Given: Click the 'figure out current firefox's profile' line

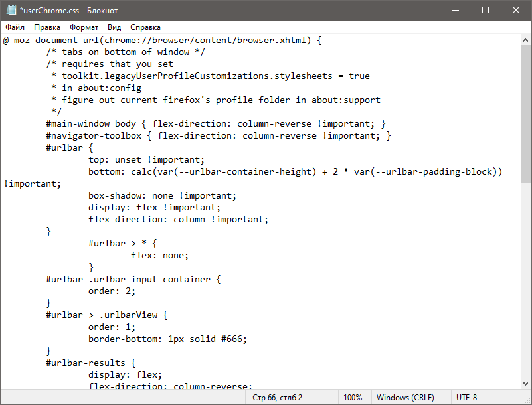Looking at the screenshot, I should click(216, 100).
